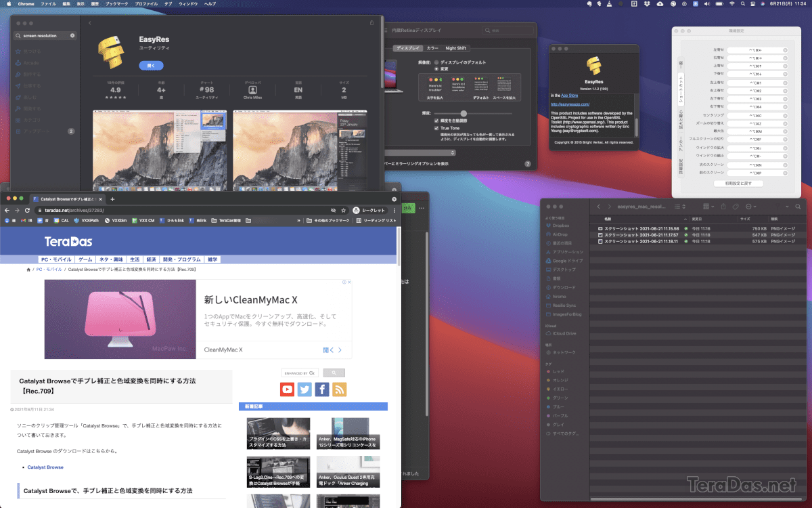Screen dimensions: 812x508
Task: Switch to the Night Shift tab
Action: [455, 48]
